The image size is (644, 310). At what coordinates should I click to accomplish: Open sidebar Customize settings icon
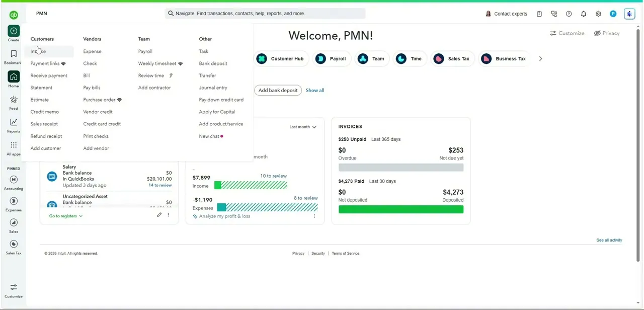14,287
